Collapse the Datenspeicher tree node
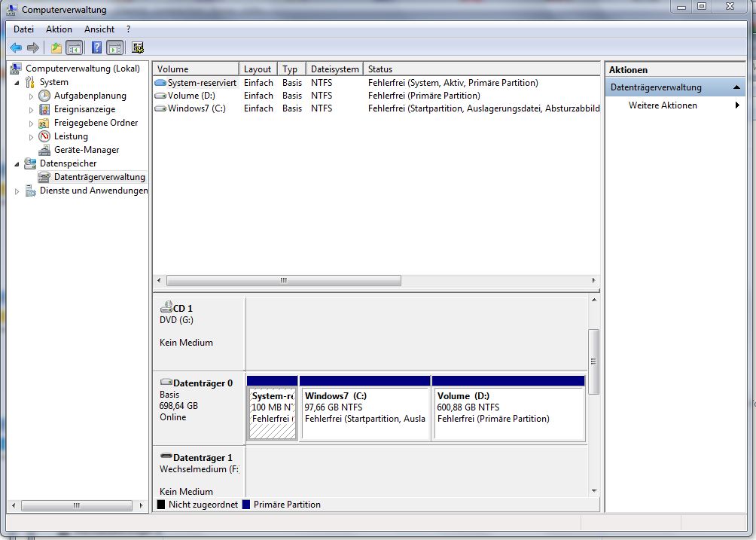Screen dimensions: 756x540 tap(17, 164)
